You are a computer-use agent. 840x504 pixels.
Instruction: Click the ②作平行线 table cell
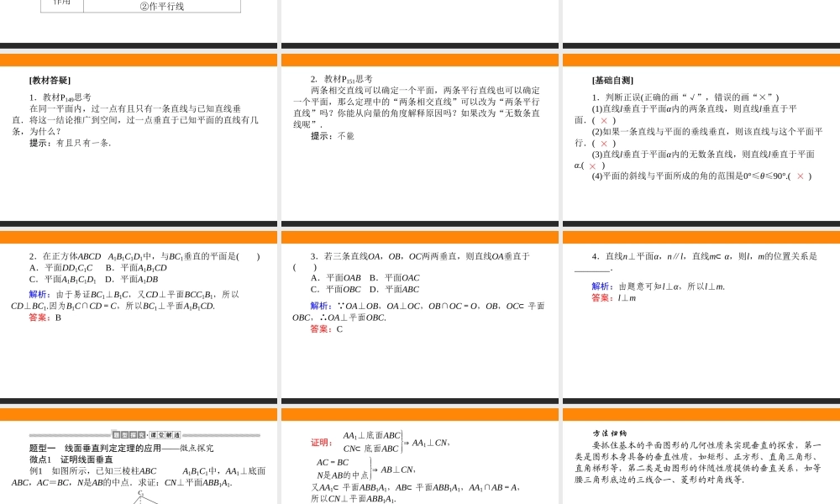162,7
